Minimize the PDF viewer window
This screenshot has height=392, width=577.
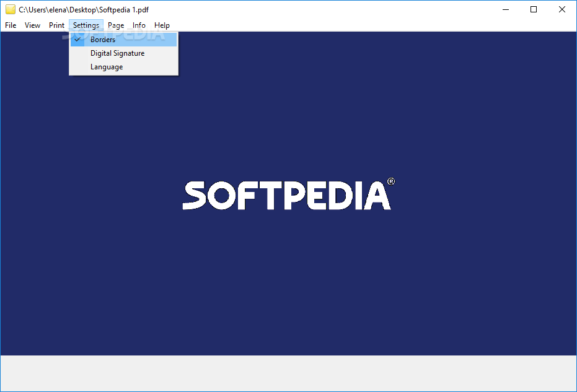(x=506, y=9)
